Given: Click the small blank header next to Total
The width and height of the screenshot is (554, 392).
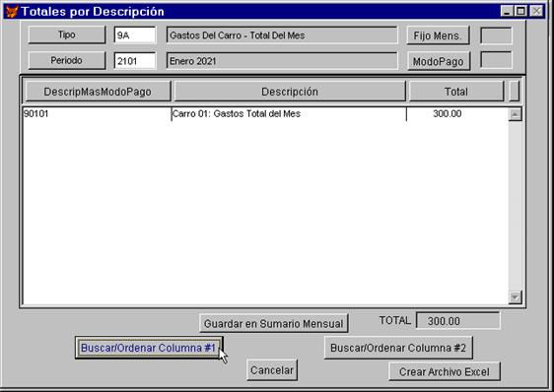Looking at the screenshot, I should point(515,92).
